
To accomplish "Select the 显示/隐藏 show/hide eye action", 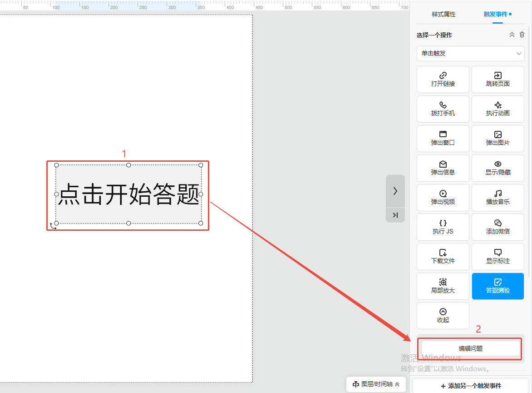I will point(498,168).
